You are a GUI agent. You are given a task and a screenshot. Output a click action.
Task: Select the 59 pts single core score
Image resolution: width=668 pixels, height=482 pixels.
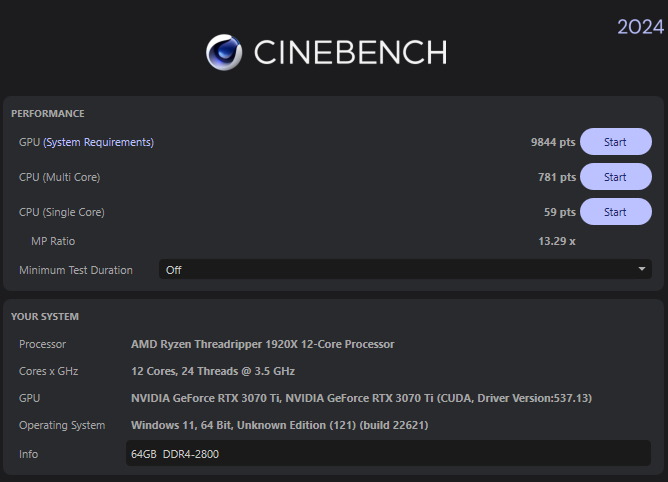[560, 212]
